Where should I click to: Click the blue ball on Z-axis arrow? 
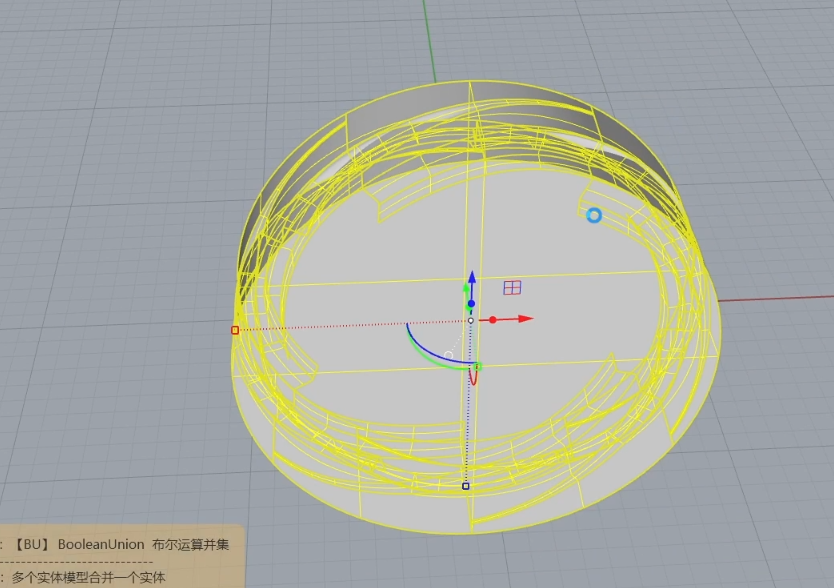click(471, 302)
